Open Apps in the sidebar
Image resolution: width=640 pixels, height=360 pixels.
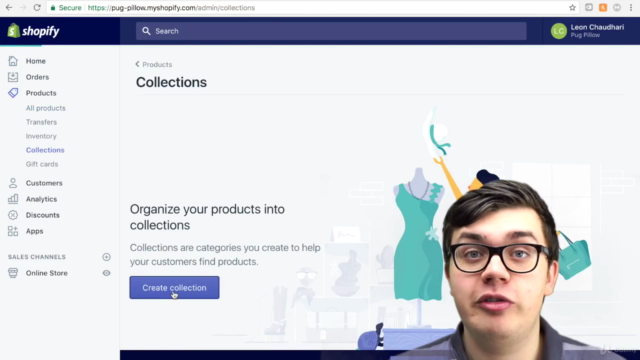(x=34, y=231)
